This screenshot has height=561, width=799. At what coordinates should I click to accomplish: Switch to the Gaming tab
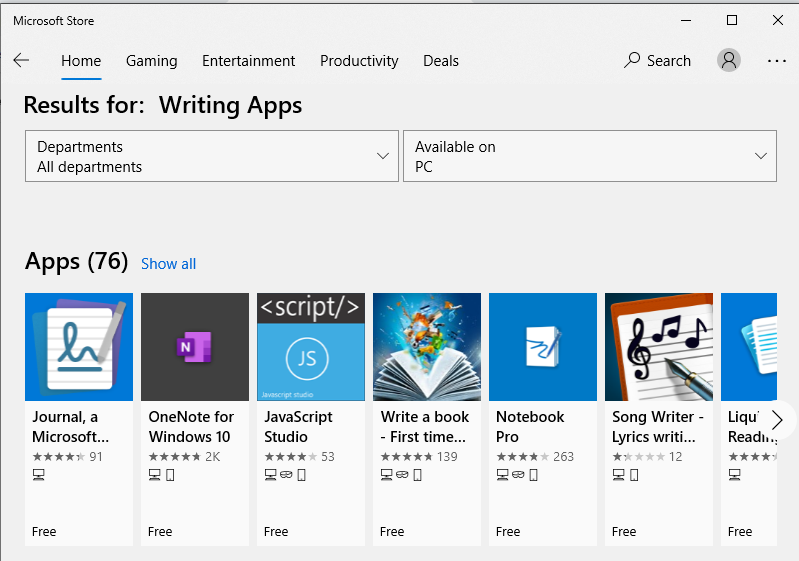(x=151, y=61)
